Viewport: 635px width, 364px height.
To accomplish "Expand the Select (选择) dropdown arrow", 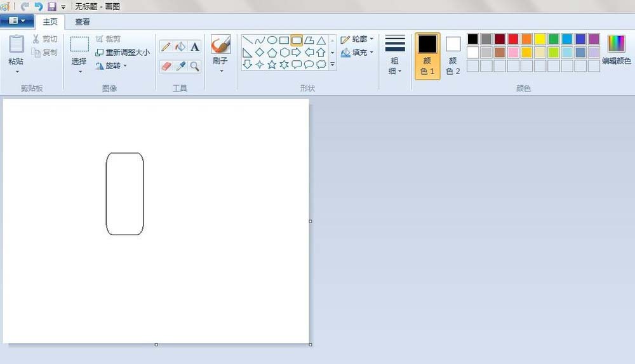I will click(80, 72).
